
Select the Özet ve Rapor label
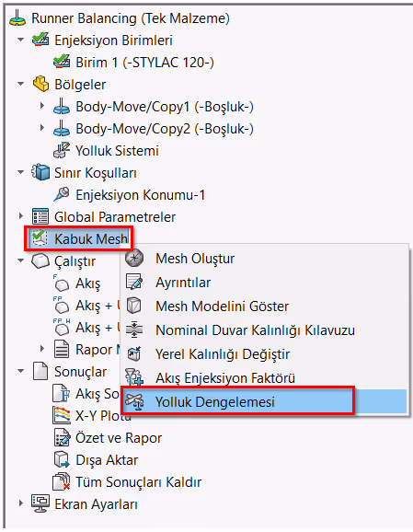119,438
